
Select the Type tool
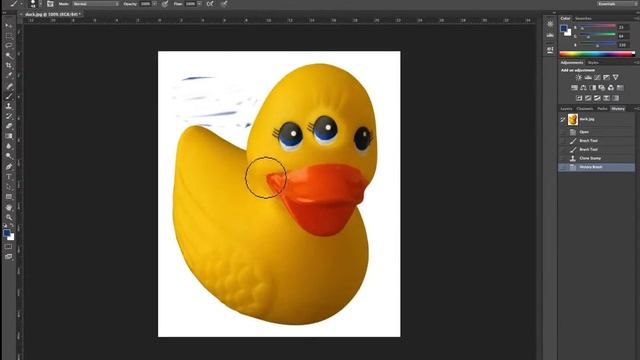(x=9, y=177)
